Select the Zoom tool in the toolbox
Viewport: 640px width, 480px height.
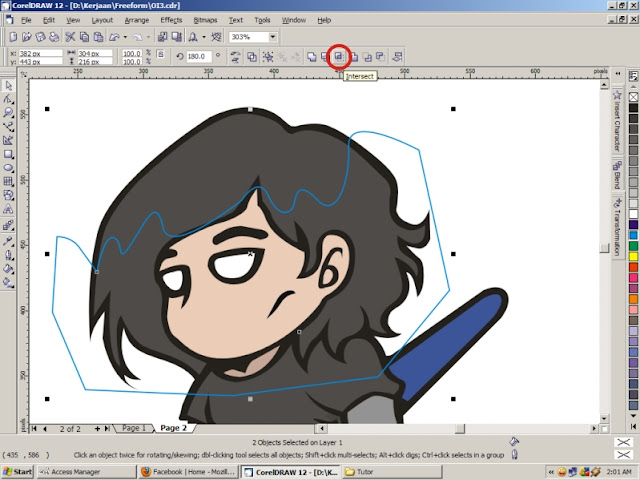pos(8,113)
